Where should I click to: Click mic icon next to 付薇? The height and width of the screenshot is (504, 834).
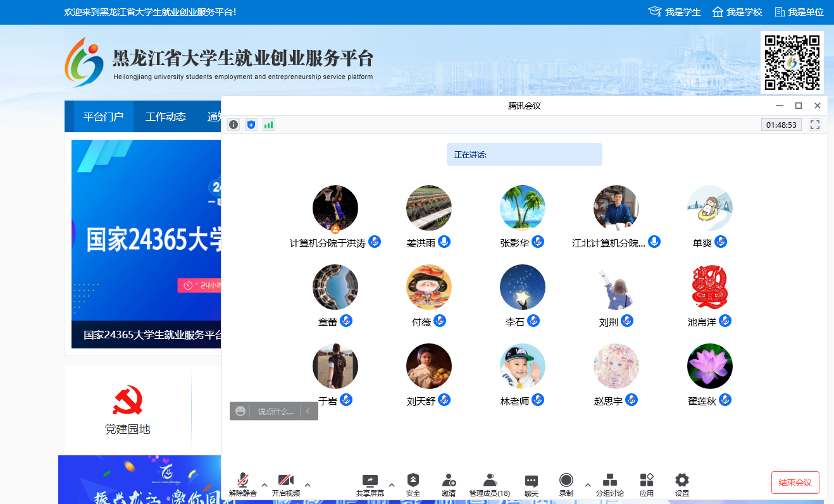click(440, 321)
